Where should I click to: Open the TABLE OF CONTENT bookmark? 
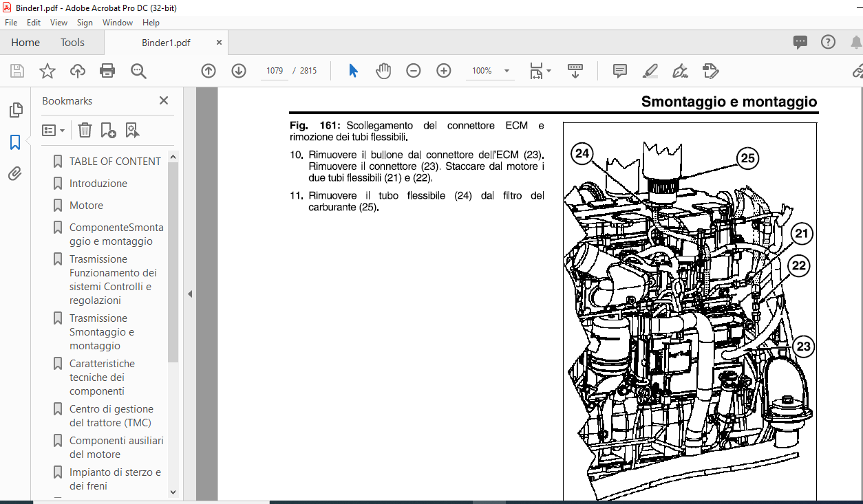(x=115, y=162)
